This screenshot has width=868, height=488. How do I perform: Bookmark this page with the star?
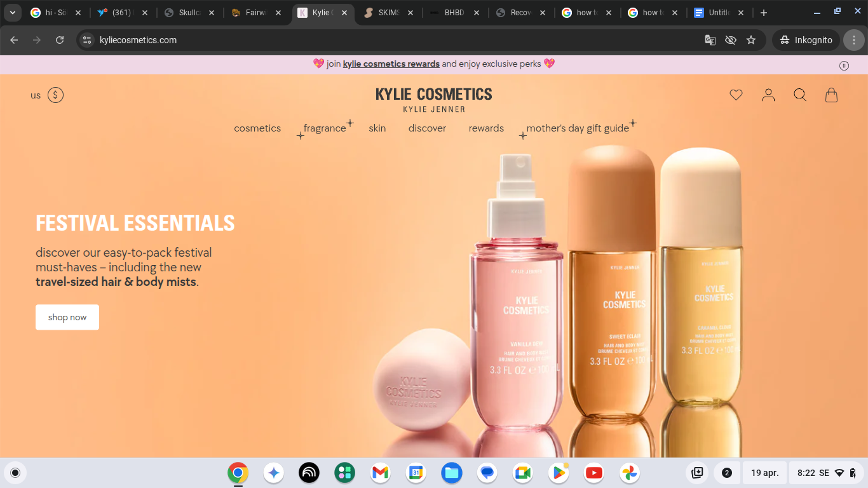(x=751, y=40)
